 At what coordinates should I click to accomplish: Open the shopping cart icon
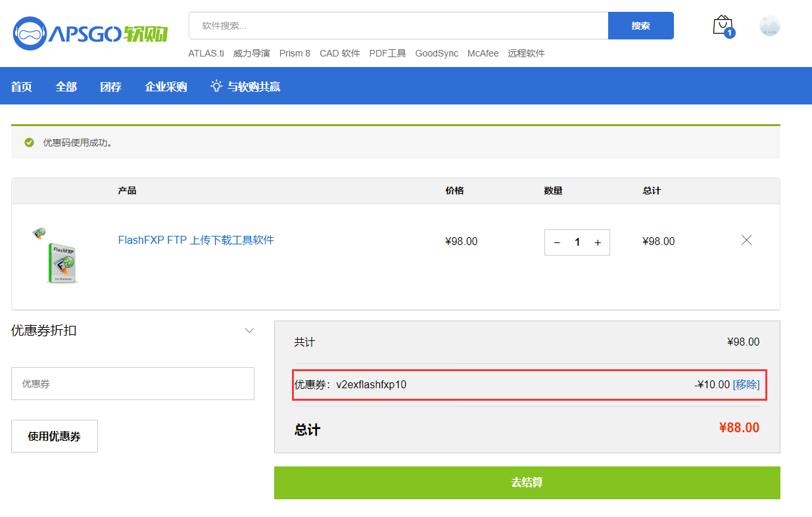point(723,26)
